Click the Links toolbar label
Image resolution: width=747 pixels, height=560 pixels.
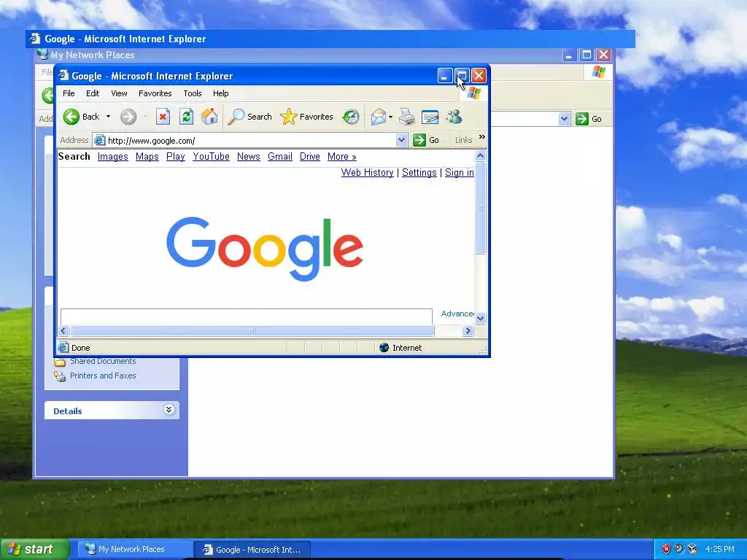click(x=463, y=140)
